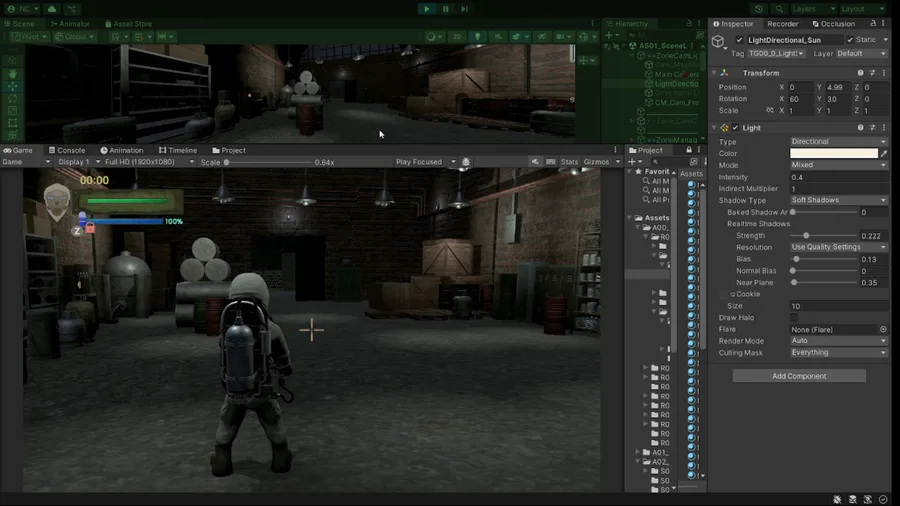Open the Full HD resolution dropdown

tap(149, 162)
